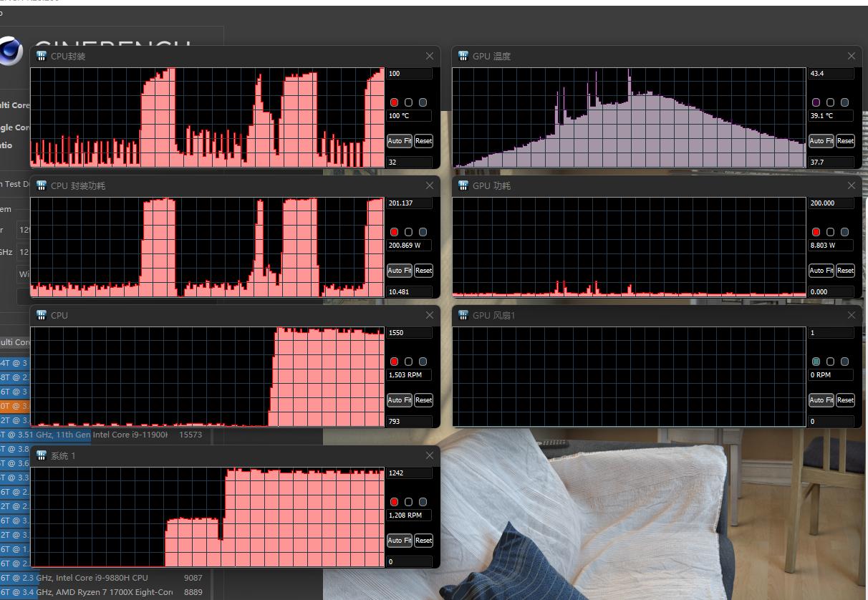
Task: Pick the black background color swatch in CPU 封装功耗
Action: 408,232
